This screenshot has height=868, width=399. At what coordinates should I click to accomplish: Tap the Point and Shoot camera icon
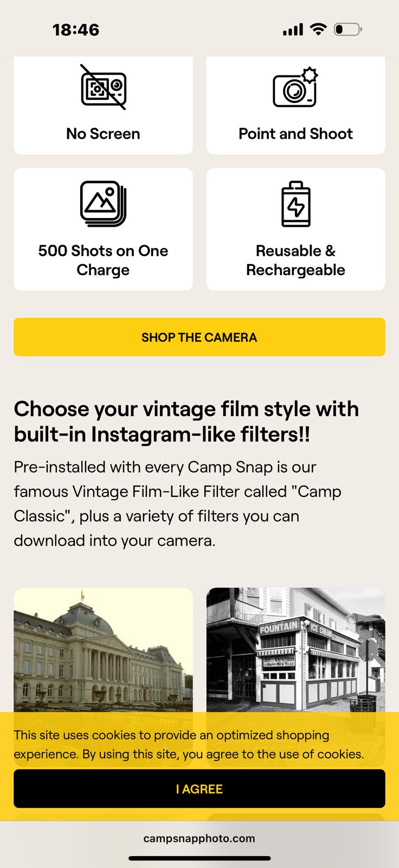click(x=295, y=88)
